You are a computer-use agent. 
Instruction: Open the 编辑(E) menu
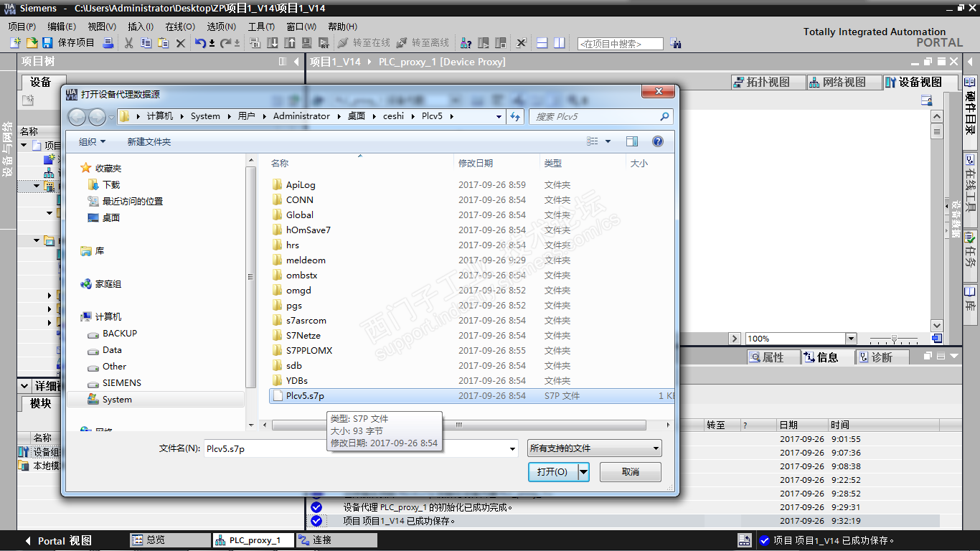(62, 27)
